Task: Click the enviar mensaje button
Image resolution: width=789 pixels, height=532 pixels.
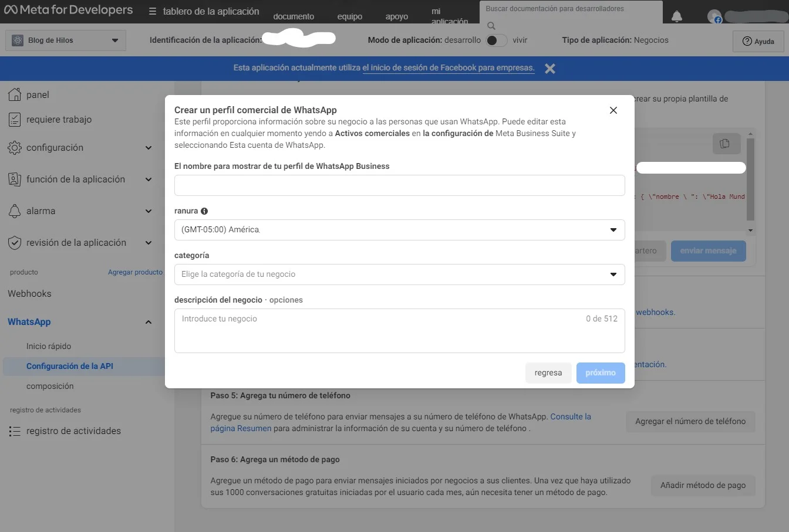Action: [x=708, y=251]
